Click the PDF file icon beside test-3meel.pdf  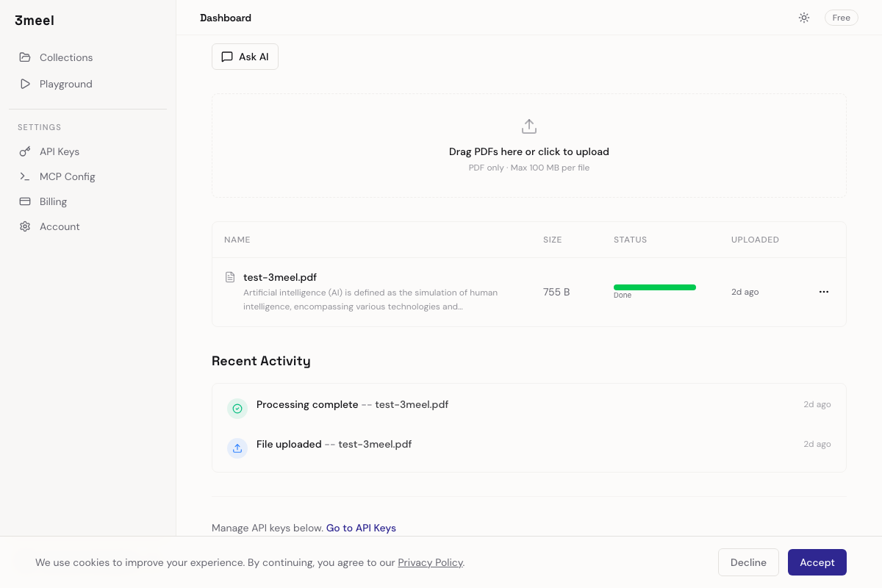230,277
